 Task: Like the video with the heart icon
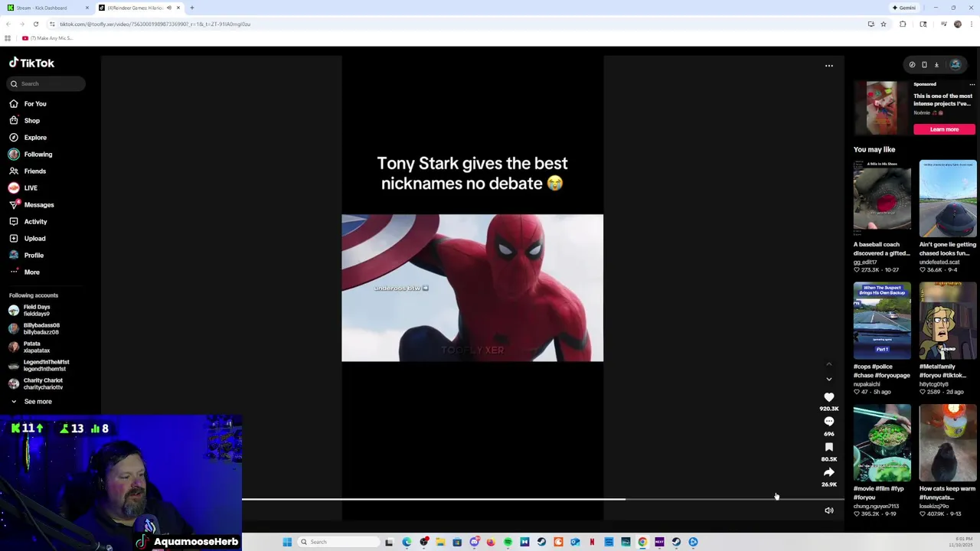828,397
